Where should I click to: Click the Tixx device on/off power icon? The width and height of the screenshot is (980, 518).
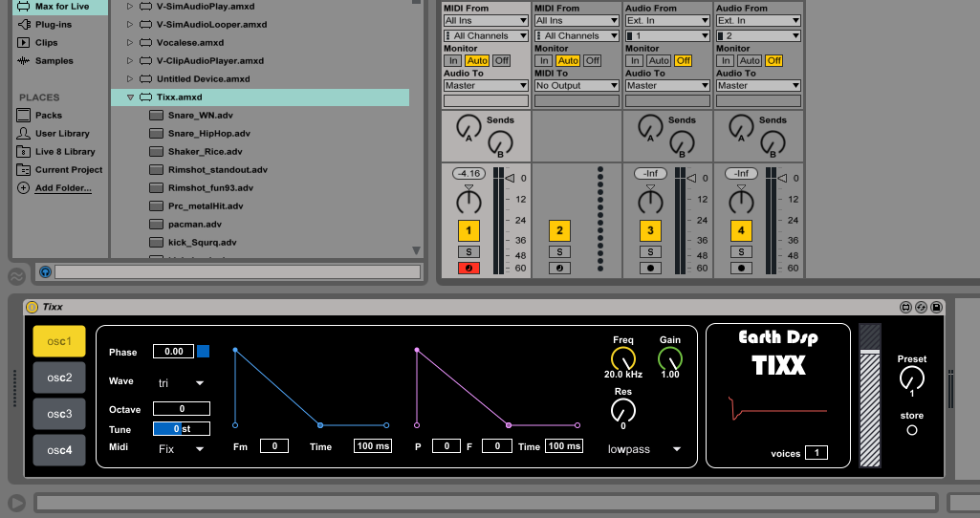coord(32,307)
